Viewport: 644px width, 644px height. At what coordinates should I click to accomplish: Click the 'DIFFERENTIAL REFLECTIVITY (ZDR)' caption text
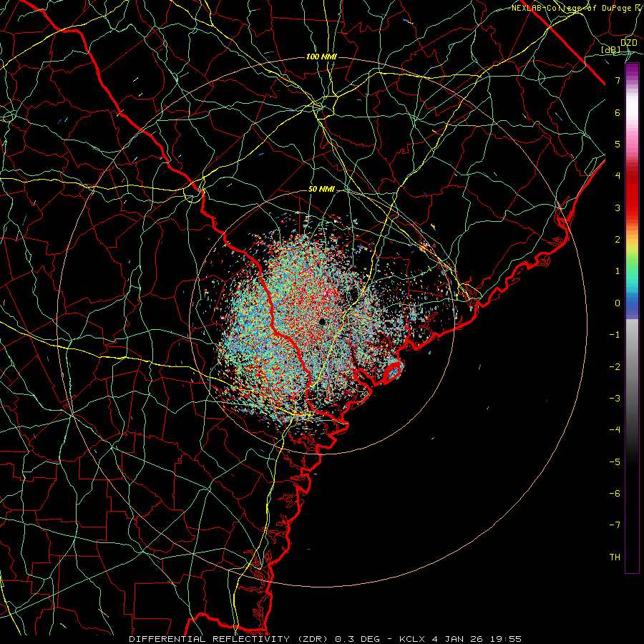coord(230,639)
